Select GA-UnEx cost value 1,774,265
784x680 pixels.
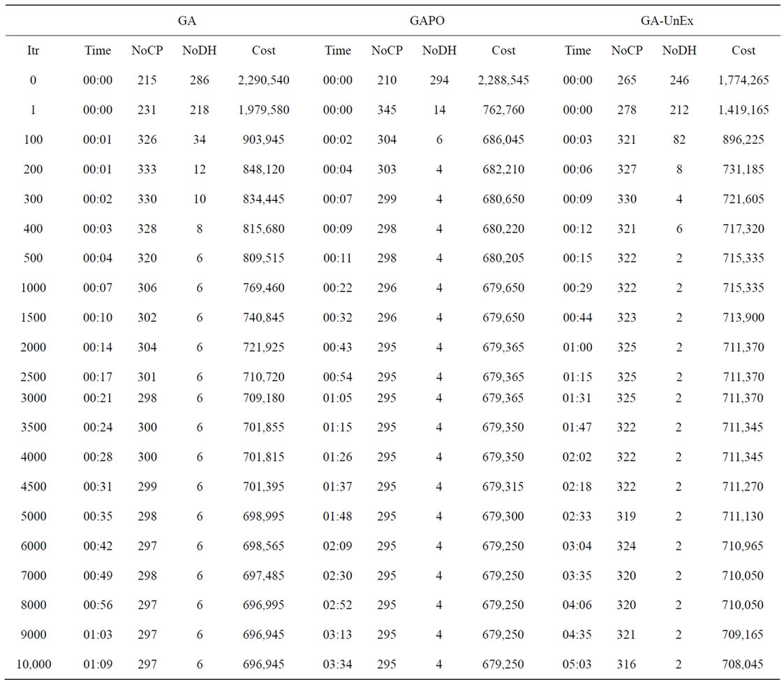point(744,80)
